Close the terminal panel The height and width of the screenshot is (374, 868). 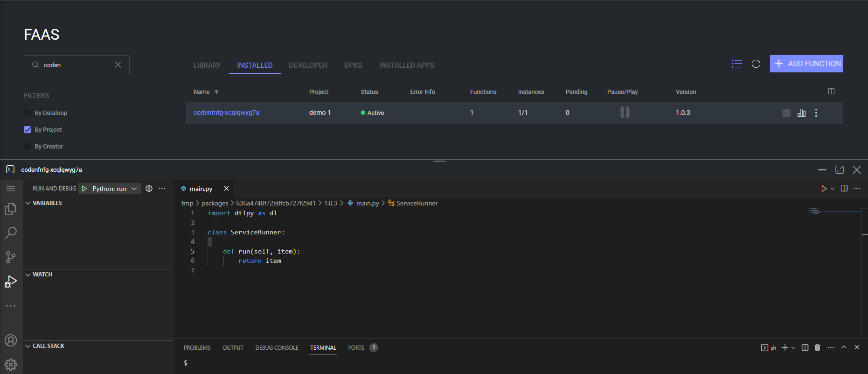pyautogui.click(x=857, y=347)
